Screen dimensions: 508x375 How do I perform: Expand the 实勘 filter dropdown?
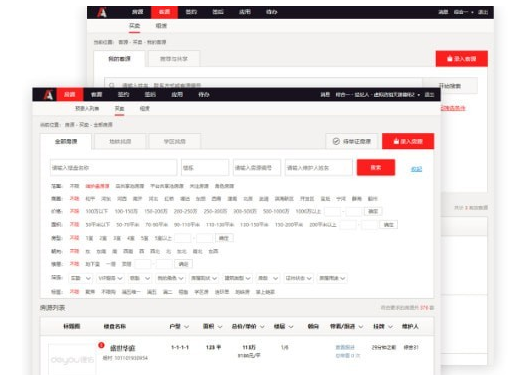click(80, 278)
